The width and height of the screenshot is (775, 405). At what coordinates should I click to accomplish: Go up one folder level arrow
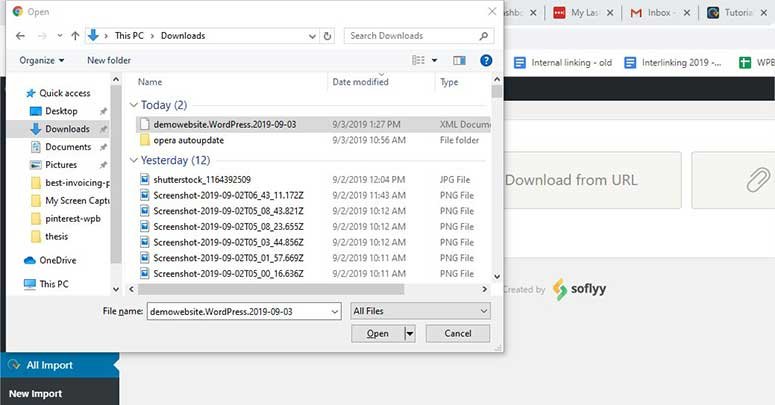[75, 36]
